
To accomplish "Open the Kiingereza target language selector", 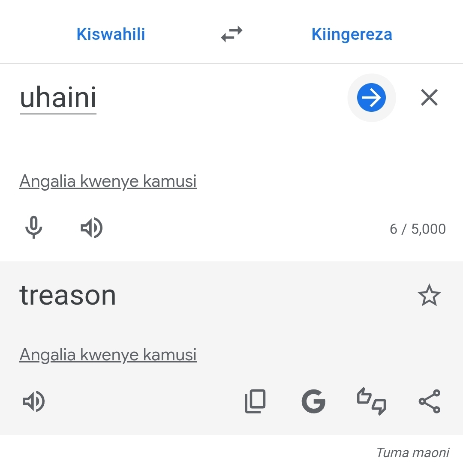I will point(352,34).
